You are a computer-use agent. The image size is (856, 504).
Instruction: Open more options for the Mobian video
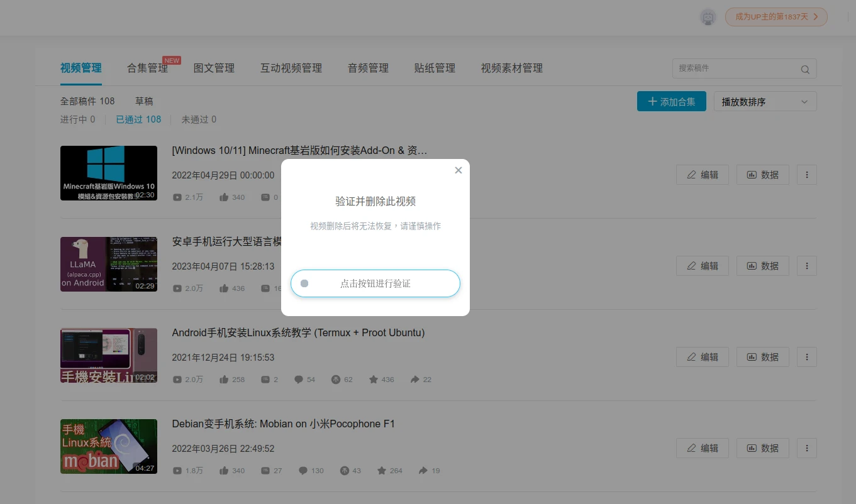pyautogui.click(x=806, y=448)
